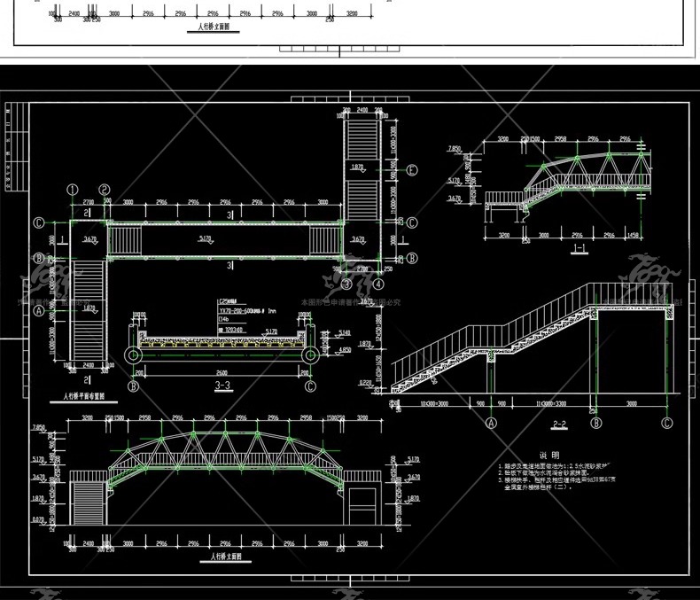
Task: Click the "2600" dimension in section 3-3
Action: (x=222, y=373)
